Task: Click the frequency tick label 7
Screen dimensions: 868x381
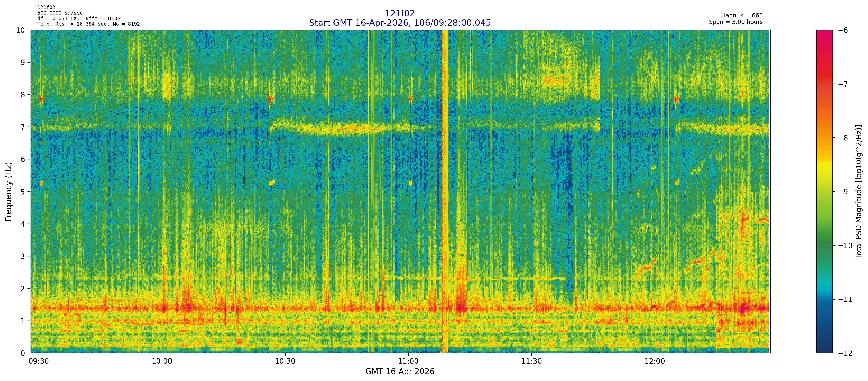Action: click(23, 127)
